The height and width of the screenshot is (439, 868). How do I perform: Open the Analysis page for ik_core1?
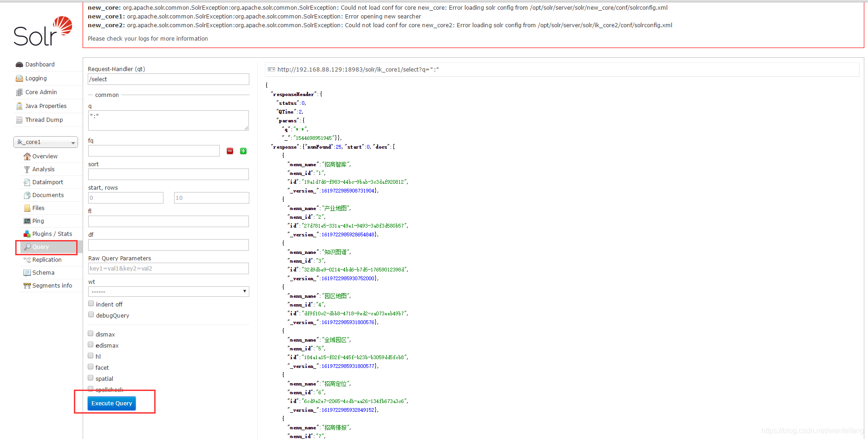[43, 169]
